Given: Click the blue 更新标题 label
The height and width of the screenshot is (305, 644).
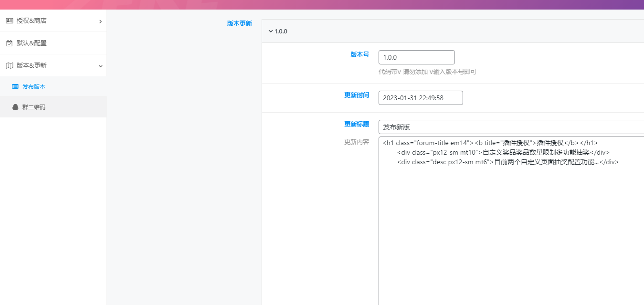Looking at the screenshot, I should pyautogui.click(x=357, y=124).
